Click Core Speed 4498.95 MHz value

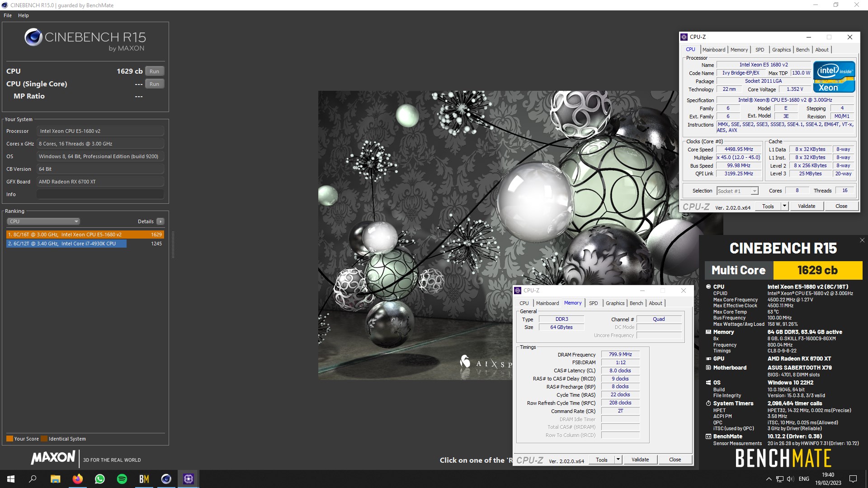coord(739,150)
